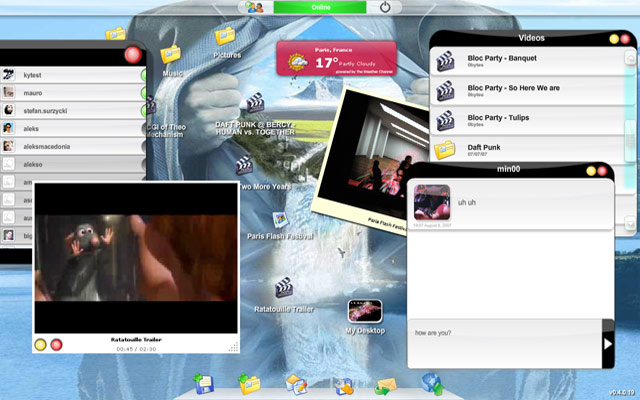Open the Ratatouille Trailer desktop video icon
This screenshot has width=640, height=400.
click(x=284, y=287)
